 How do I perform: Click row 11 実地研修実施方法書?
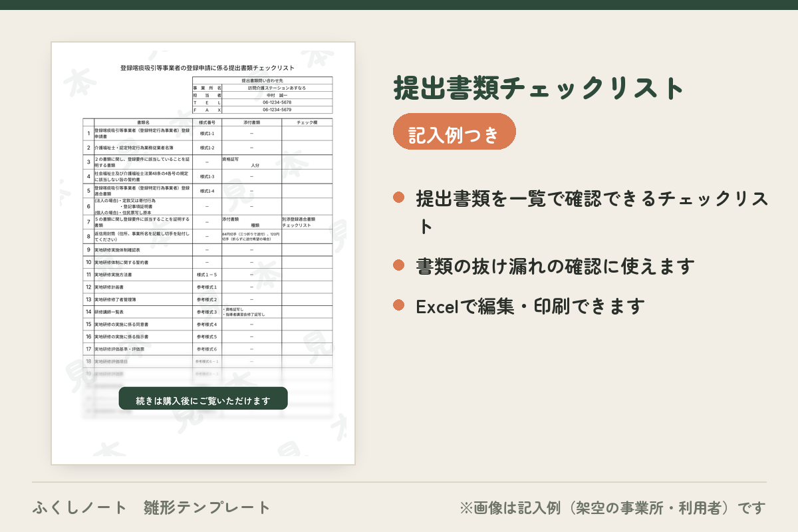[143, 275]
